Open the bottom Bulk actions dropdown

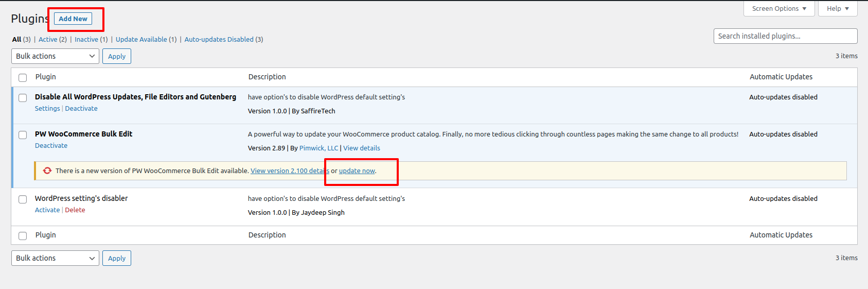point(55,258)
